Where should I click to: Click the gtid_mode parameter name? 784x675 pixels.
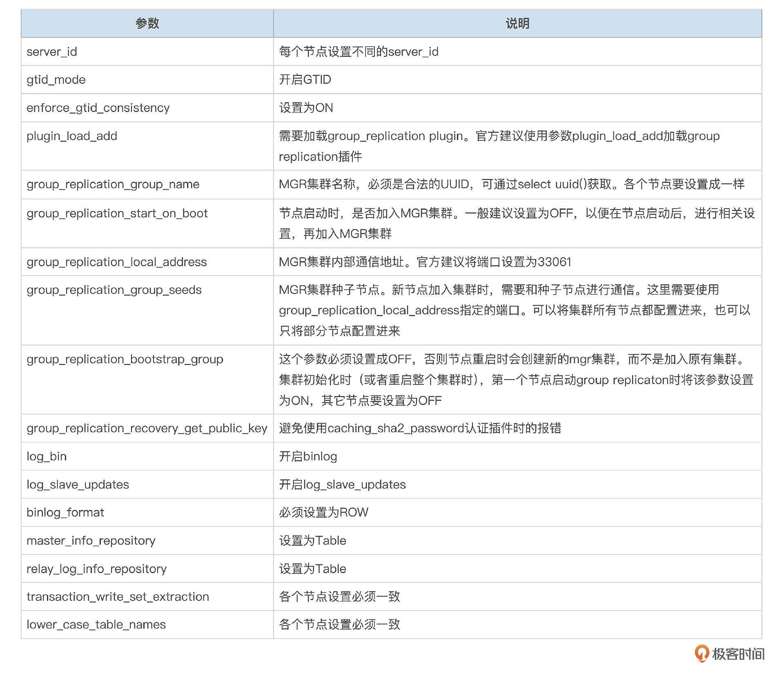pos(56,80)
